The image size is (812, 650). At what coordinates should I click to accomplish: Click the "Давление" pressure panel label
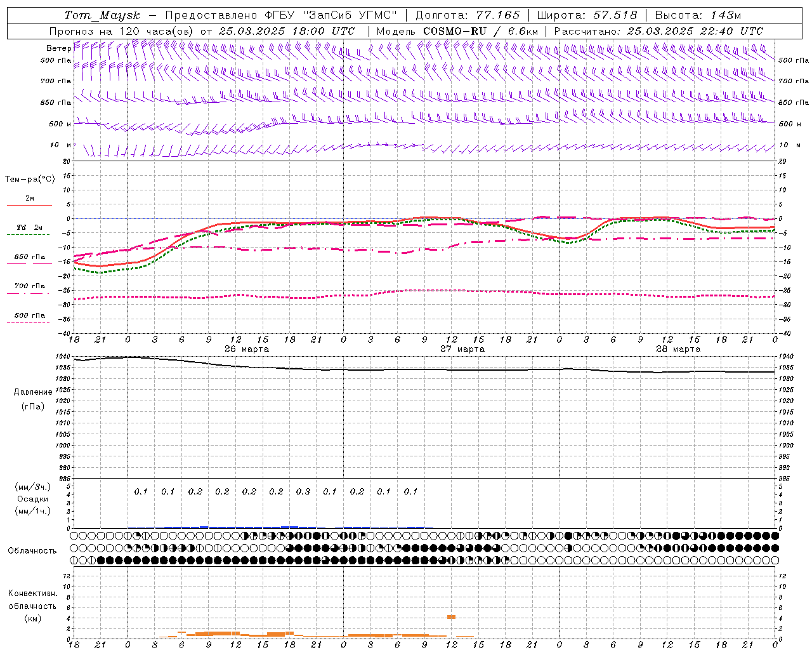pyautogui.click(x=33, y=392)
